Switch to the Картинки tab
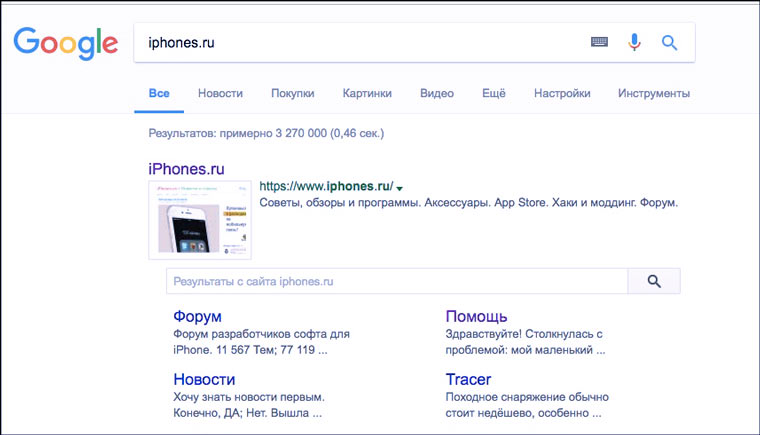Screen dimensions: 760x435 367,93
